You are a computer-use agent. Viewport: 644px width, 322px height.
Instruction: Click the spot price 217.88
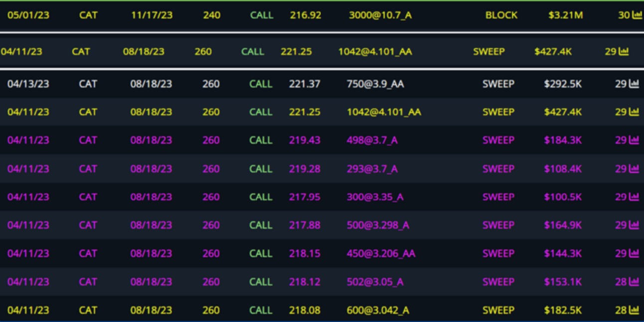point(305,225)
